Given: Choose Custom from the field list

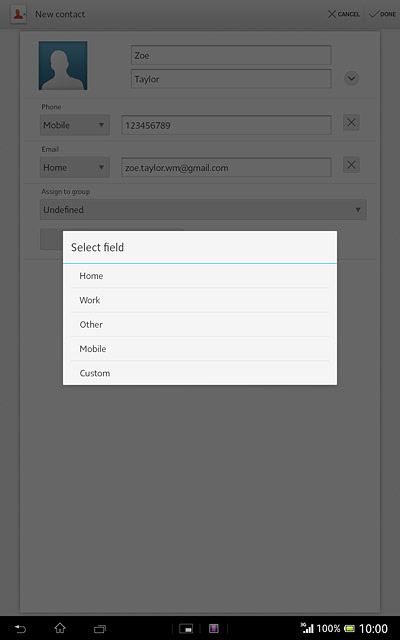Looking at the screenshot, I should click(x=200, y=373).
